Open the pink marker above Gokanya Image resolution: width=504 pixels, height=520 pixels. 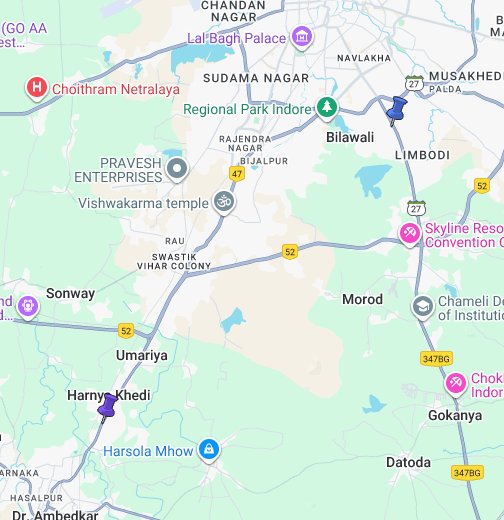455,384
